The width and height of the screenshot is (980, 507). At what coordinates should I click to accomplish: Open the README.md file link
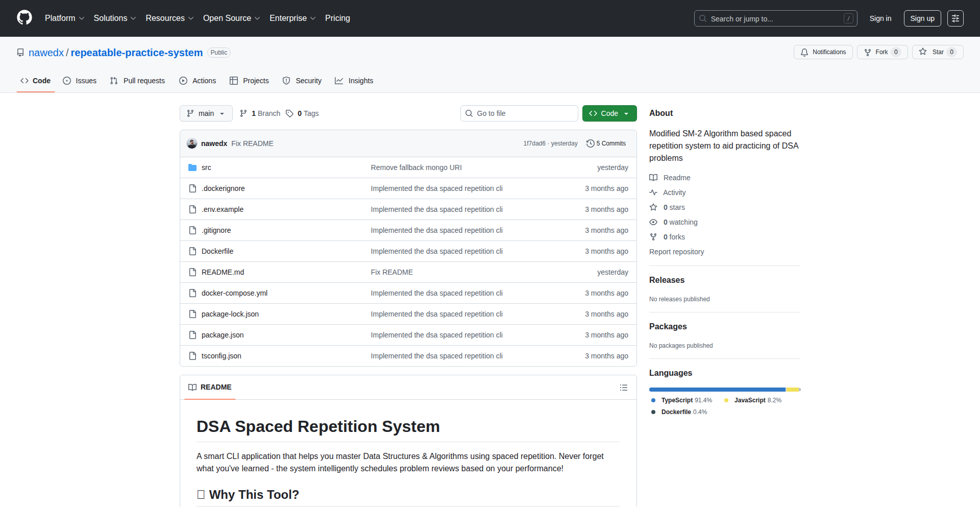tap(223, 272)
